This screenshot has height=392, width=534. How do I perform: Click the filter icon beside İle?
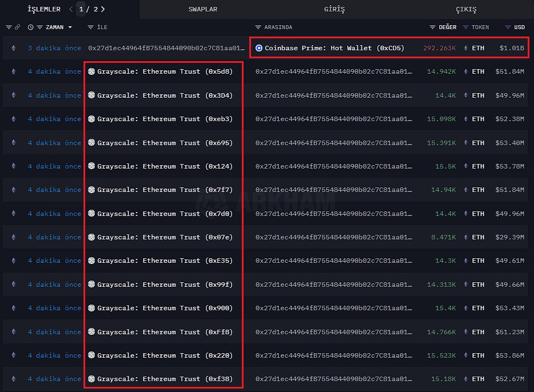click(90, 27)
